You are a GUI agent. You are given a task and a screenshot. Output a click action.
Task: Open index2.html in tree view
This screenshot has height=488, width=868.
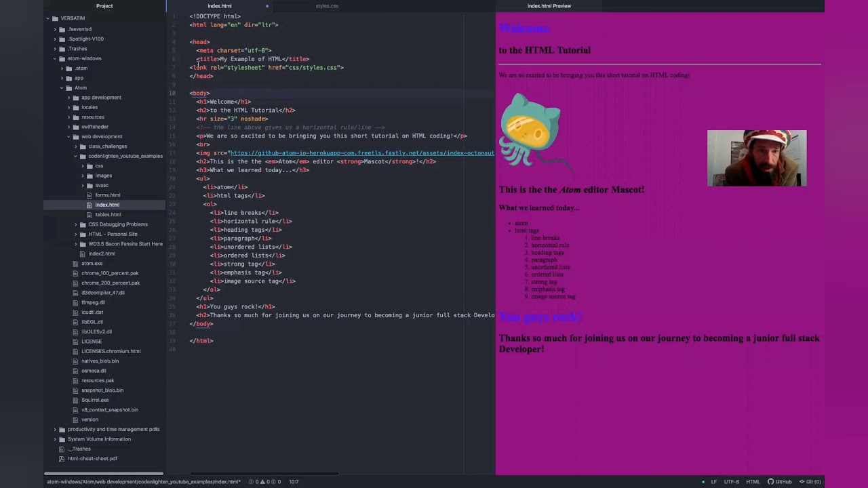pyautogui.click(x=102, y=253)
